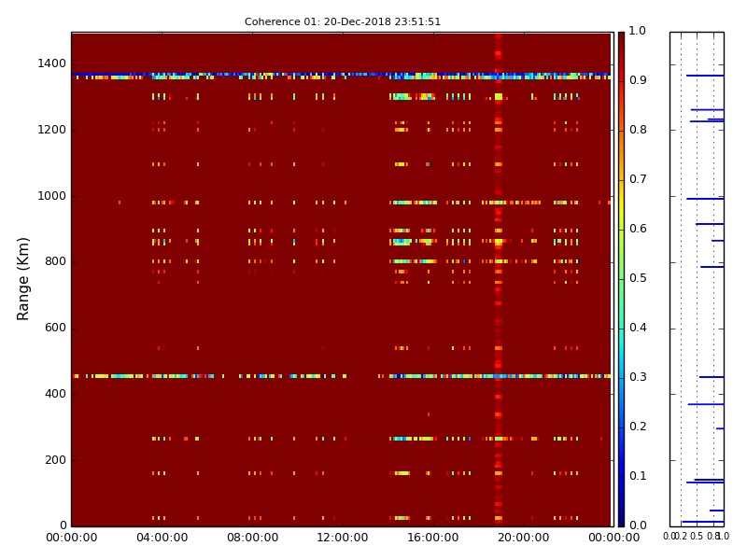Image resolution: width=747 pixels, height=560 pixels.
Task: Click the 0.3 colorbar tick label
Action: (637, 377)
